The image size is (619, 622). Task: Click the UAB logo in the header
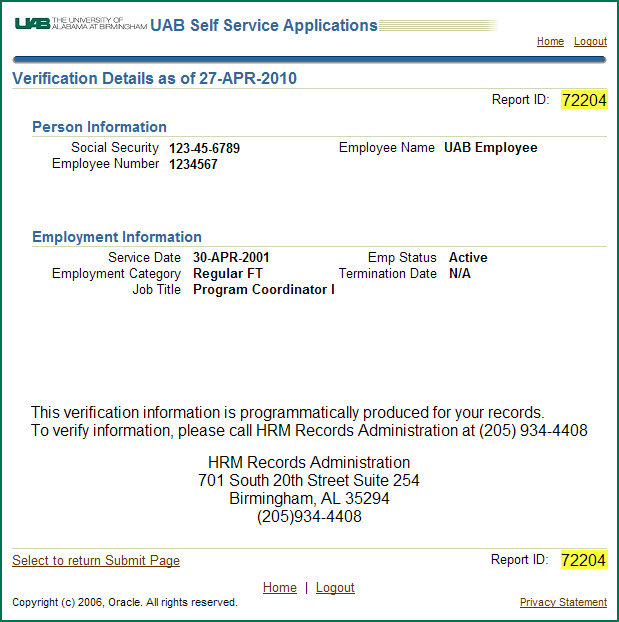click(x=81, y=24)
